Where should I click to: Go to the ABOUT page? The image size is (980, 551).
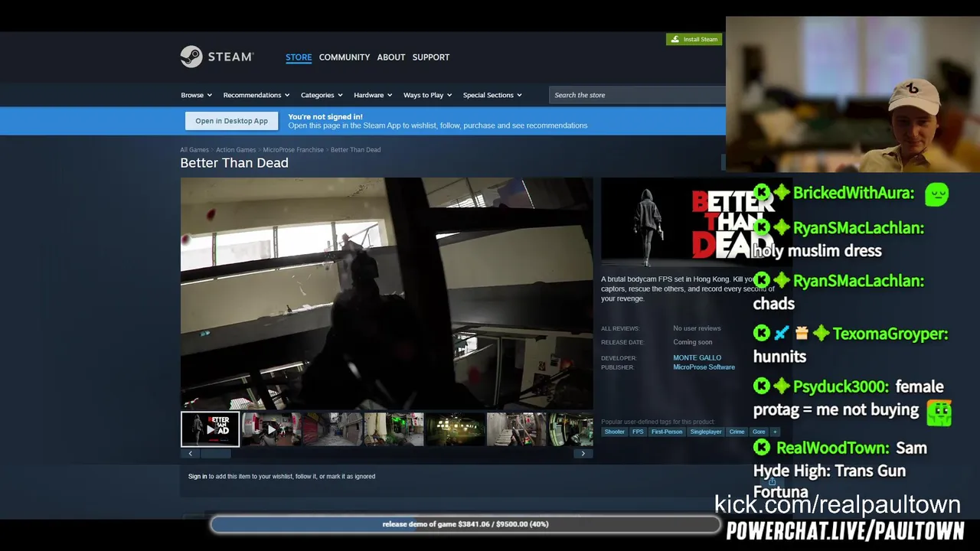pyautogui.click(x=391, y=57)
